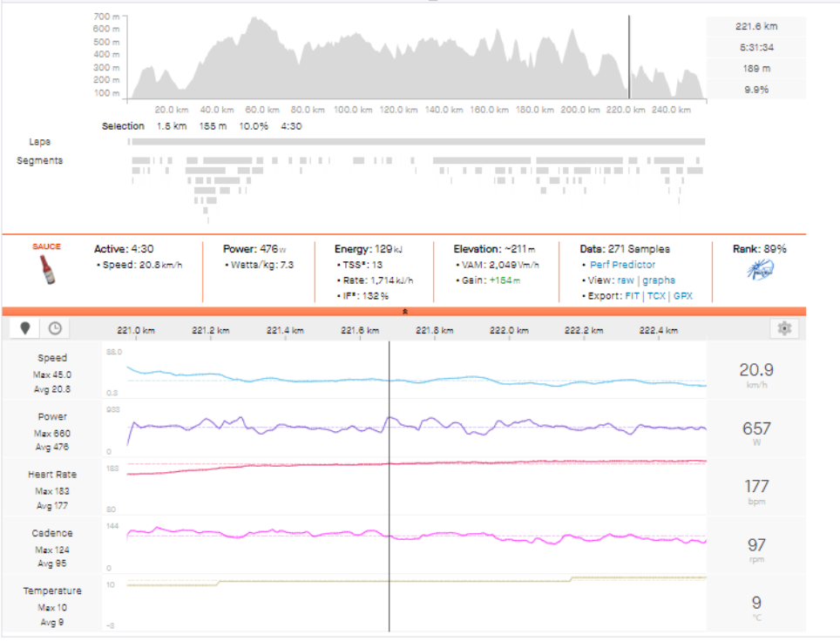Click the distance map-pin toggle icon
Image resolution: width=840 pixels, height=641 pixels.
click(x=24, y=328)
